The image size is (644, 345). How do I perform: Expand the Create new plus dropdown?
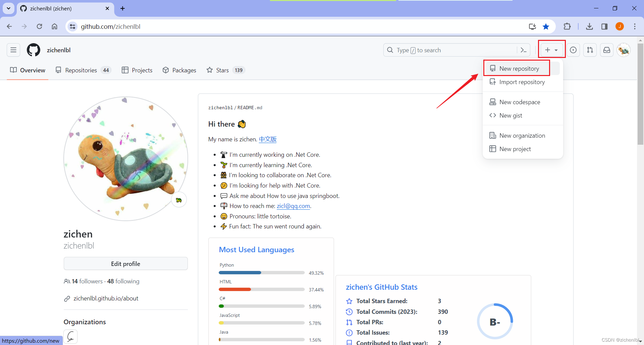click(551, 50)
